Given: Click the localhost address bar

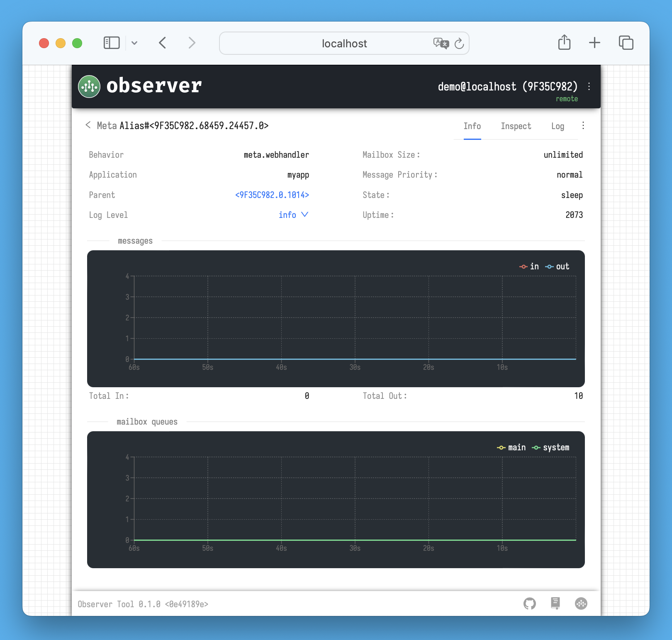Looking at the screenshot, I should point(344,44).
